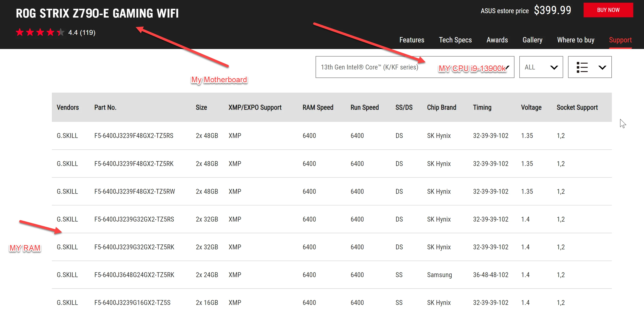This screenshot has height=311, width=644.
Task: Click the Timing column header
Action: [482, 107]
